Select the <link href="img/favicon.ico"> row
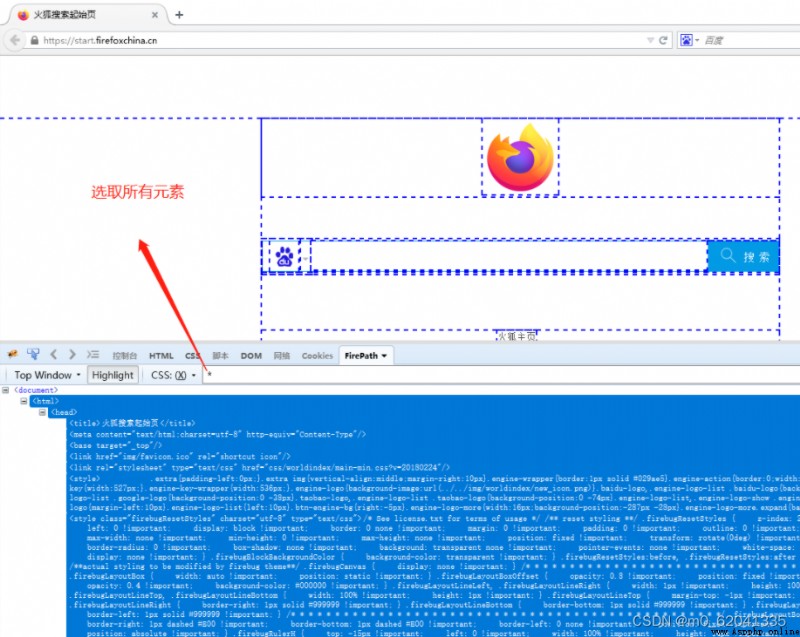800x637 pixels. pos(180,456)
